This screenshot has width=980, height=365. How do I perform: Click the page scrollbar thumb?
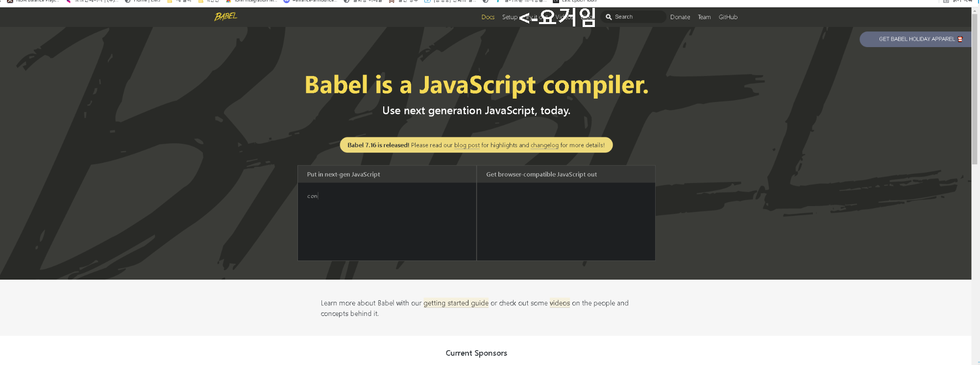(976, 88)
